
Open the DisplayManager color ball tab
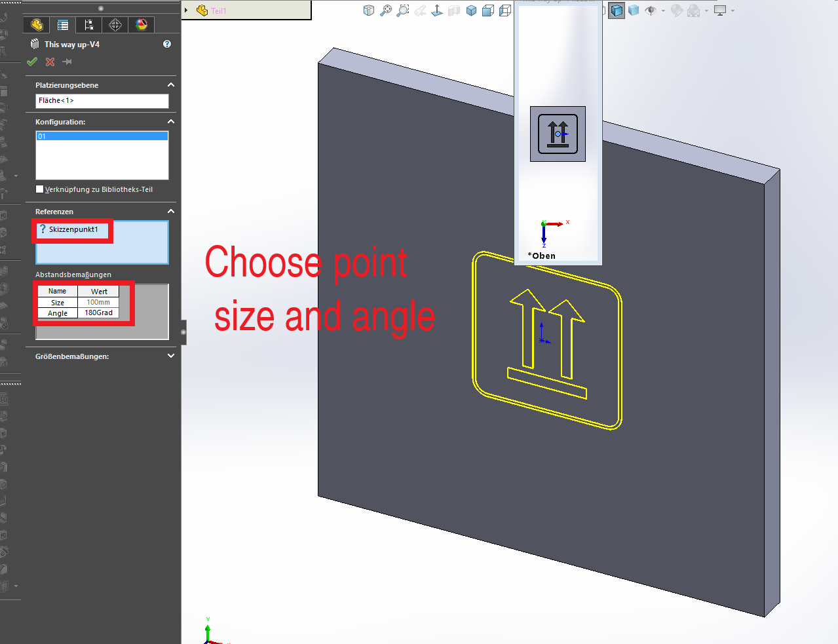click(142, 25)
